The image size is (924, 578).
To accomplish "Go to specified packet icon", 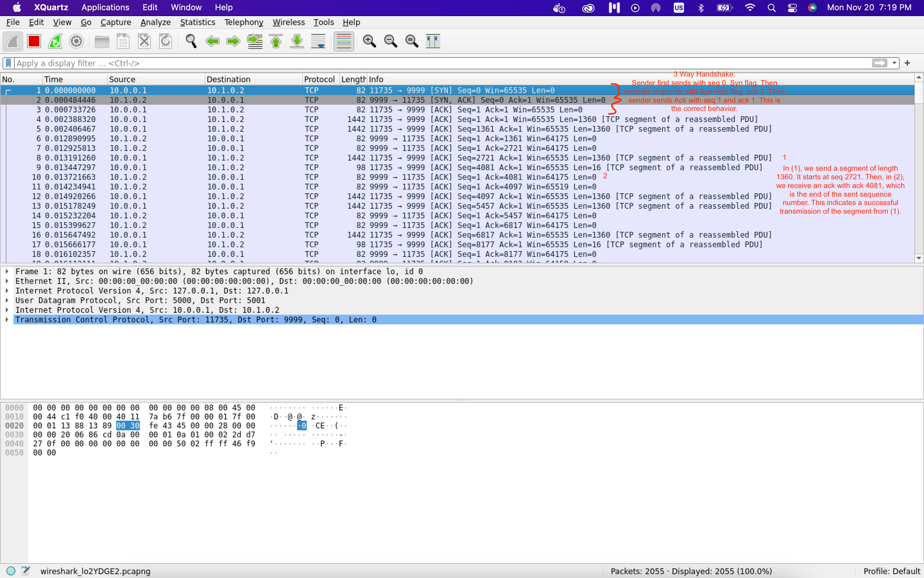I will click(x=255, y=41).
